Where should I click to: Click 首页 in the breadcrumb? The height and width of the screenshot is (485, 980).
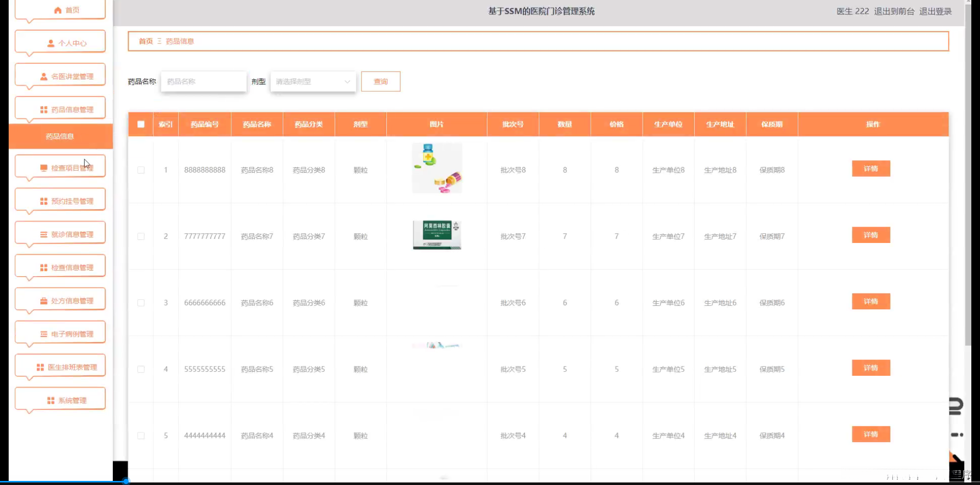click(x=146, y=41)
